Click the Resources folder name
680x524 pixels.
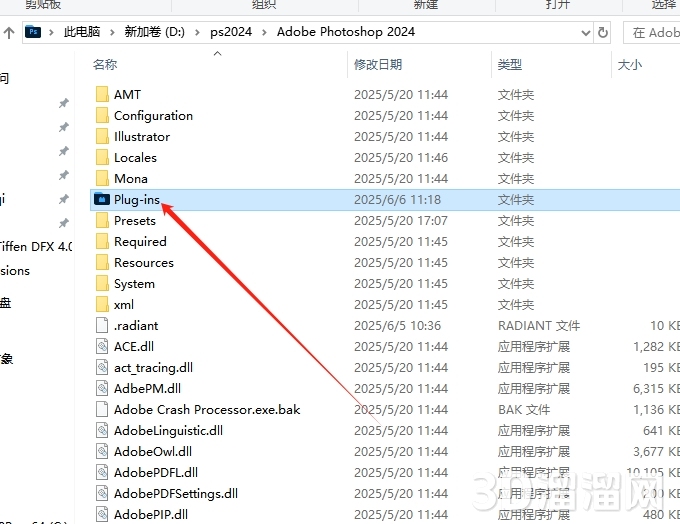tap(144, 262)
